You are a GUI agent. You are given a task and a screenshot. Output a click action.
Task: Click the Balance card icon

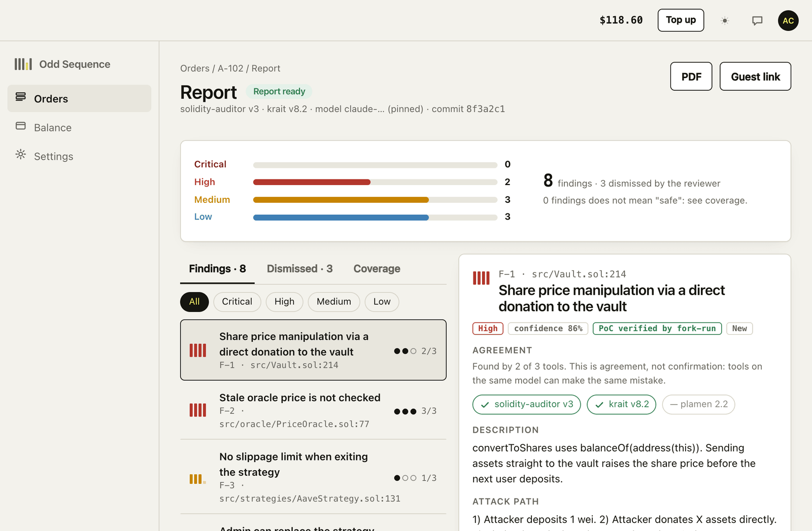(21, 126)
